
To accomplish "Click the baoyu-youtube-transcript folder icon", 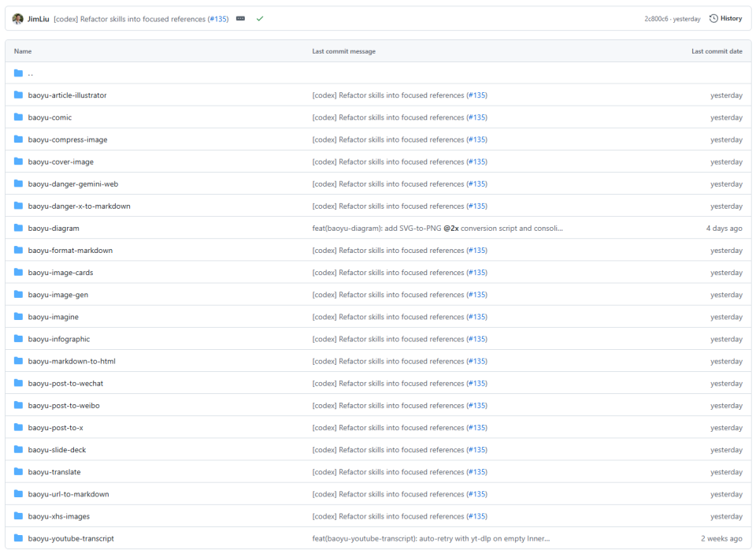I will [18, 538].
